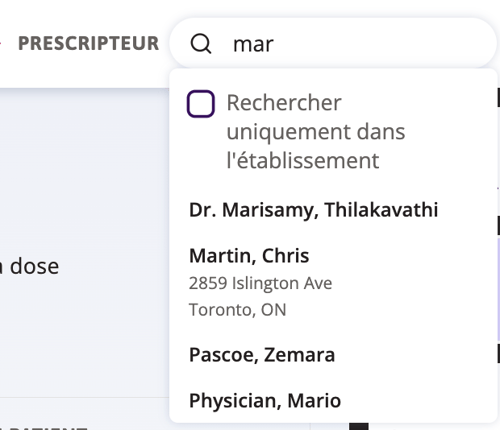The width and height of the screenshot is (500, 430).
Task: Click the purple strip beside Martin, Chris
Action: pos(499,289)
